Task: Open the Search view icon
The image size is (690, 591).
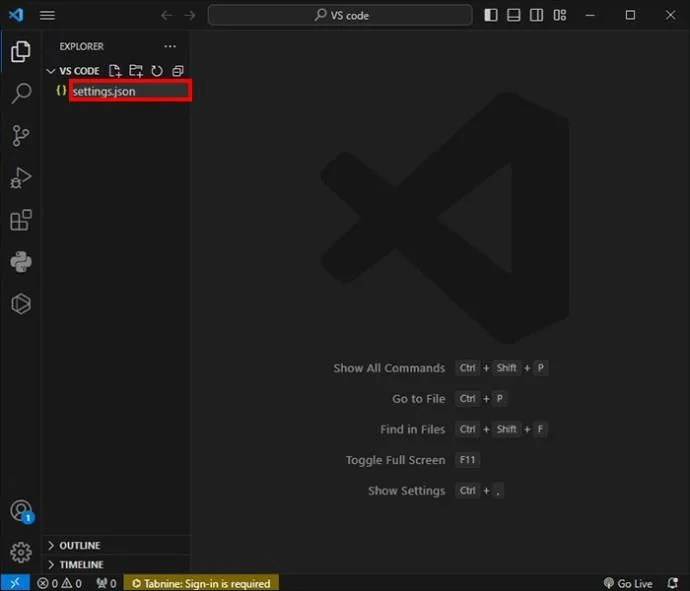Action: [21, 93]
